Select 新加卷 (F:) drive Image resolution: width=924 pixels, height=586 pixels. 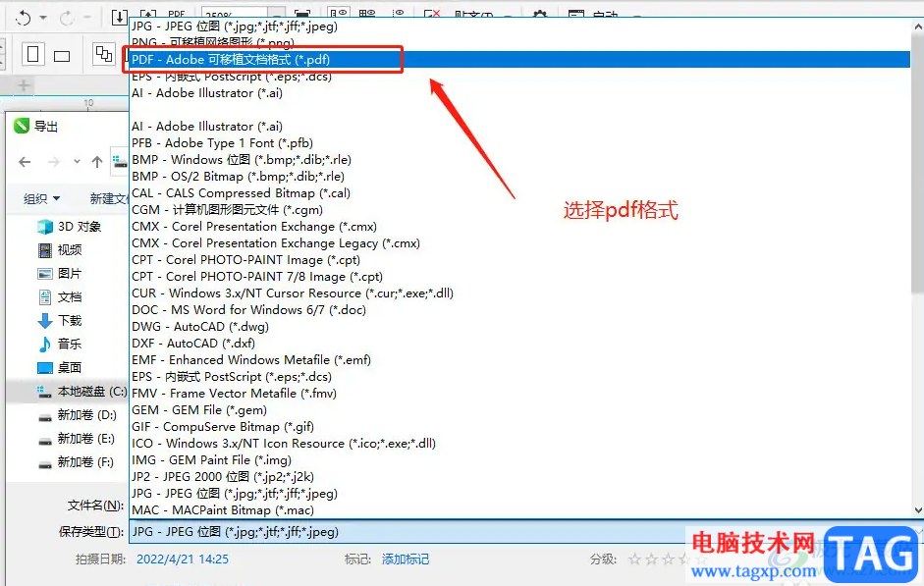coord(76,462)
